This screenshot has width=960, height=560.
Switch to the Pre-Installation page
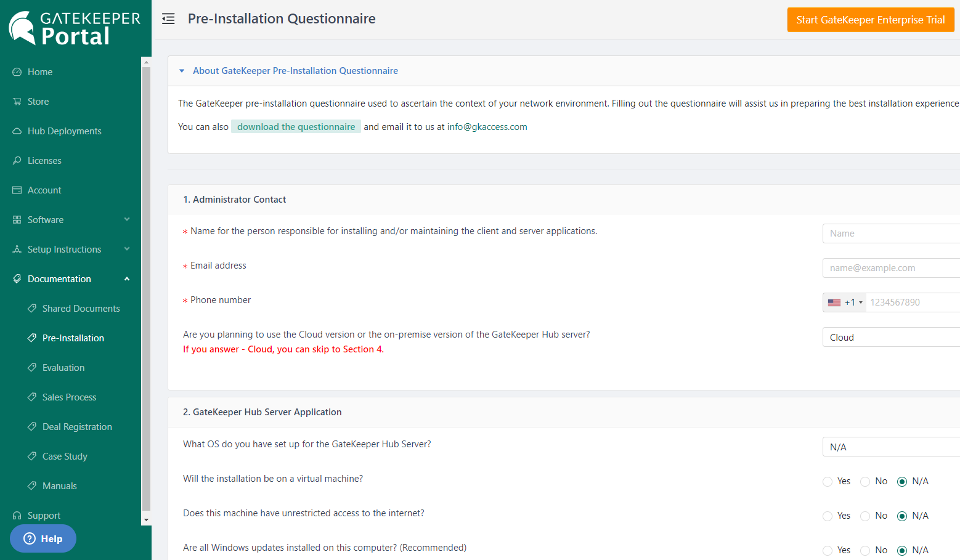(x=73, y=338)
